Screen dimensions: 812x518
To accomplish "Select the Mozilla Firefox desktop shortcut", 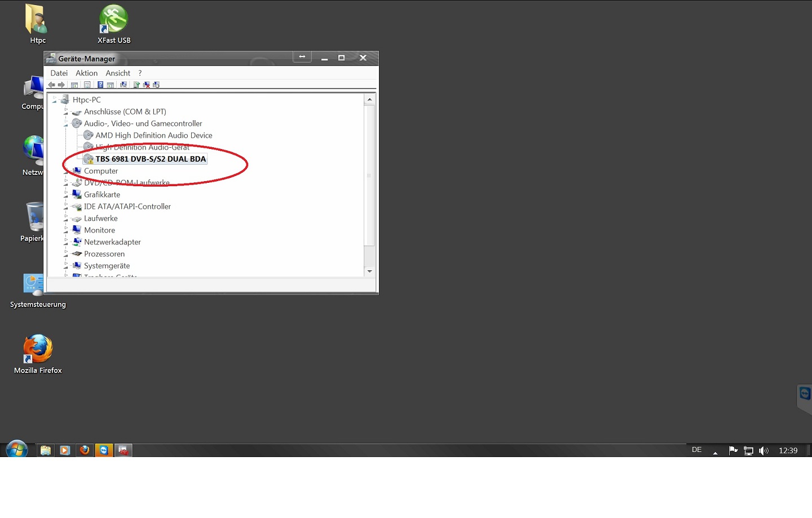I will click(x=38, y=354).
